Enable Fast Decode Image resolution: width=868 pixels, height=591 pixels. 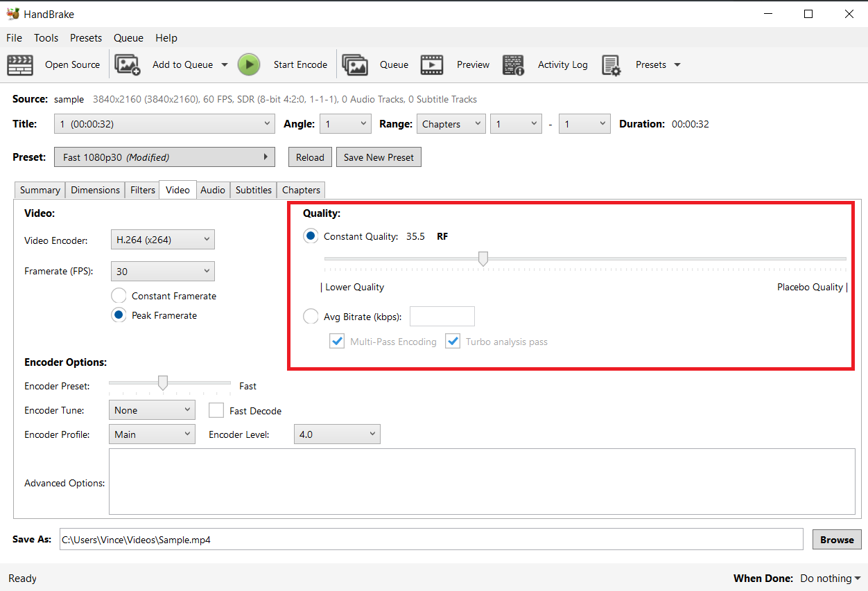point(216,410)
